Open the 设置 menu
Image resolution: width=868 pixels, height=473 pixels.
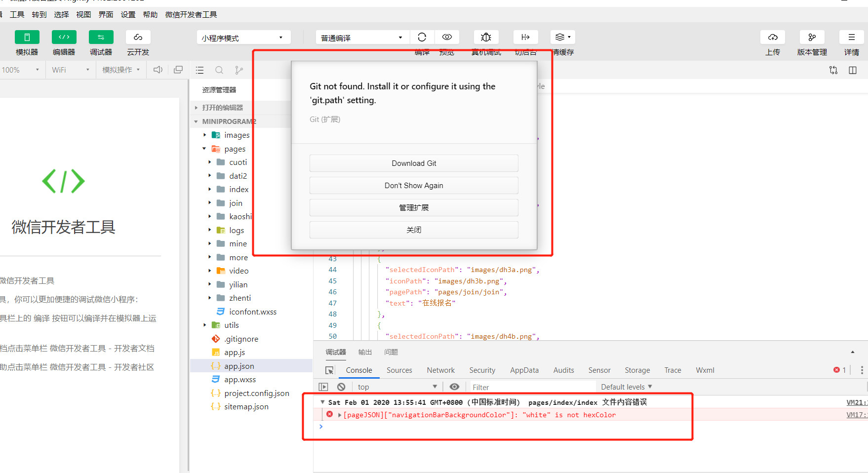(x=128, y=15)
